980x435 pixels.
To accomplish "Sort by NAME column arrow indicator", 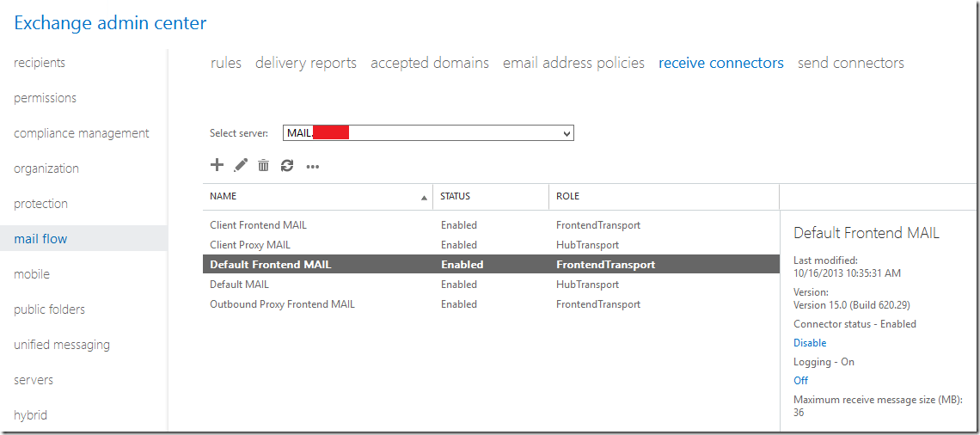I will (x=425, y=198).
